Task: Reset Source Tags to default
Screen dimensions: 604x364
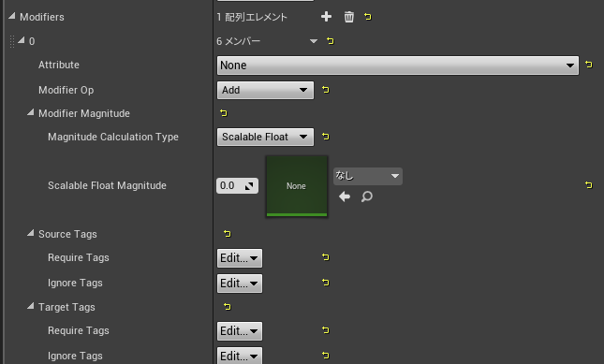Action: pyautogui.click(x=228, y=234)
